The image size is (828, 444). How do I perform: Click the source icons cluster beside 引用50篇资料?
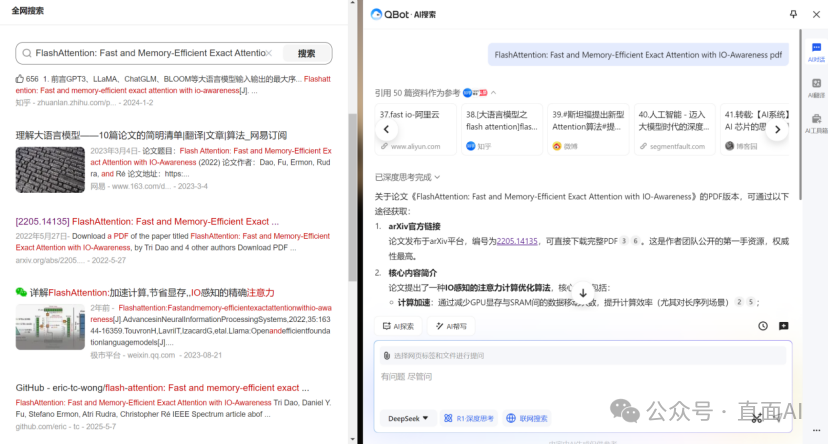tap(475, 93)
